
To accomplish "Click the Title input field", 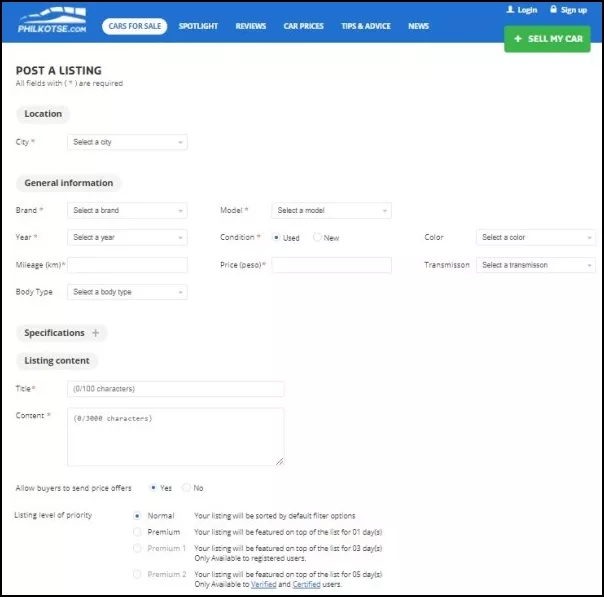I will tap(176, 389).
